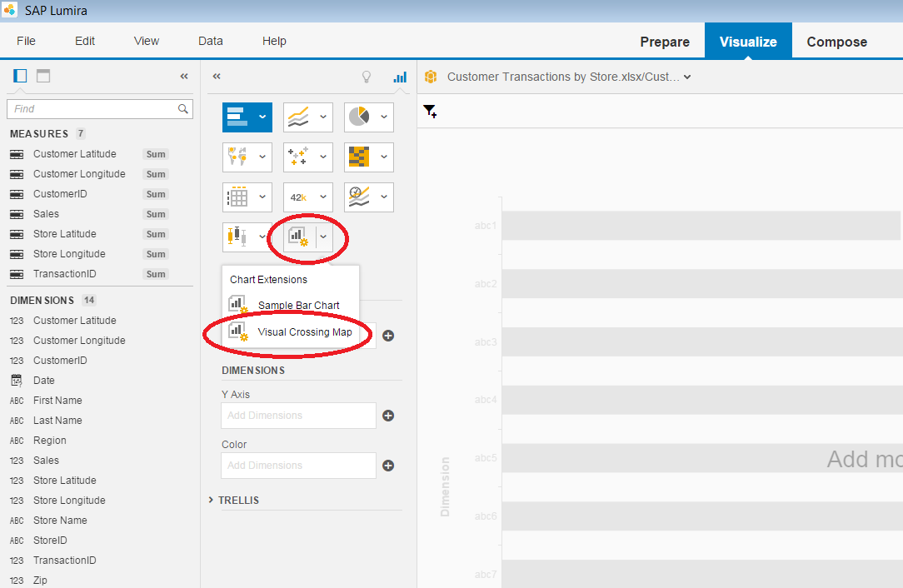This screenshot has width=903, height=588.
Task: Click plus icon beside Y Axis field
Action: coord(388,416)
